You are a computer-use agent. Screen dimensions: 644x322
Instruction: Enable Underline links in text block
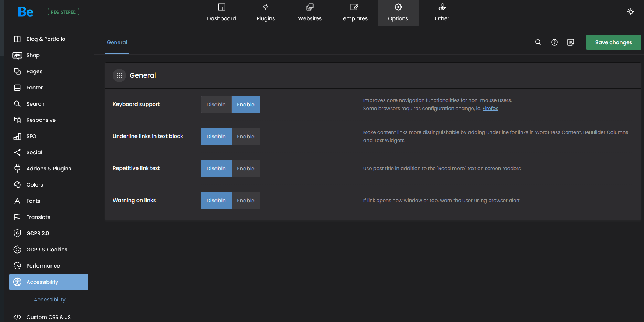[x=246, y=137]
